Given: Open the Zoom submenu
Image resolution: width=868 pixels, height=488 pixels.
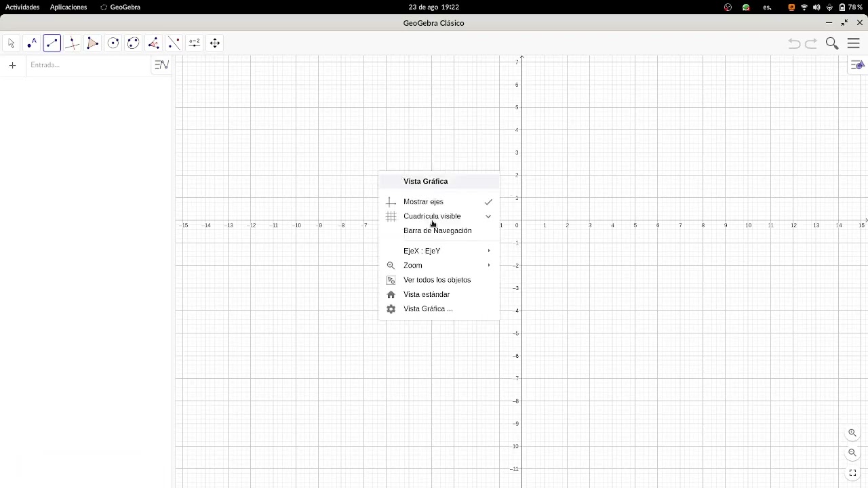Looking at the screenshot, I should click(439, 266).
